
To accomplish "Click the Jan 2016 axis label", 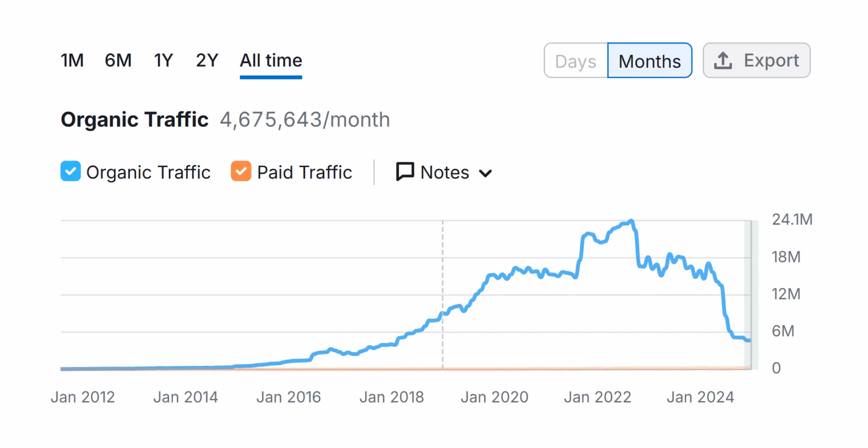I will [x=289, y=397].
